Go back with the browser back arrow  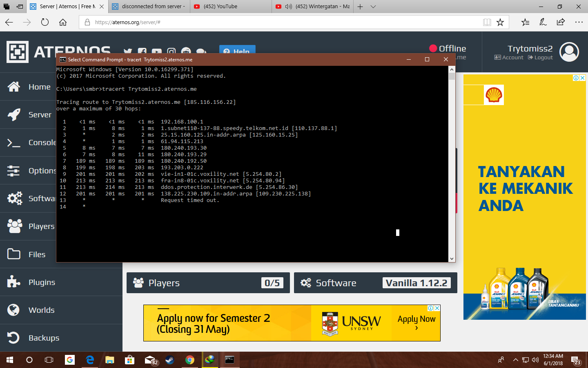point(9,22)
